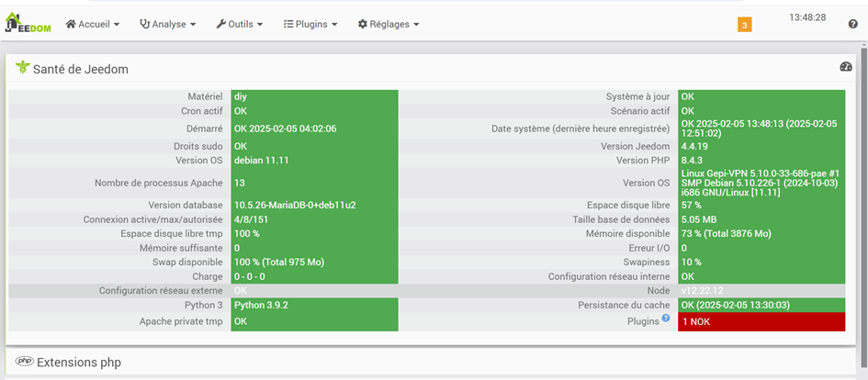The height and width of the screenshot is (380, 868).
Task: Click the Configuration réseau externe label
Action: point(161,290)
